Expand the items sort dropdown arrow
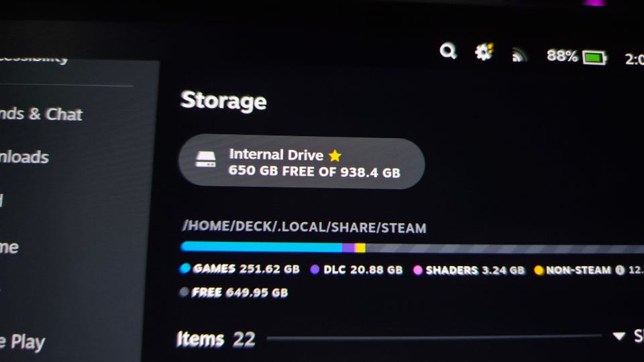The width and height of the screenshot is (644, 362). point(619,336)
